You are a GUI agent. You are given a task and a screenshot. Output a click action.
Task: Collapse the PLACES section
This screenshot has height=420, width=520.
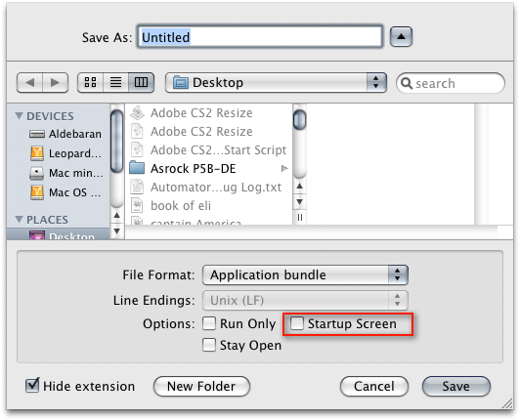19,220
